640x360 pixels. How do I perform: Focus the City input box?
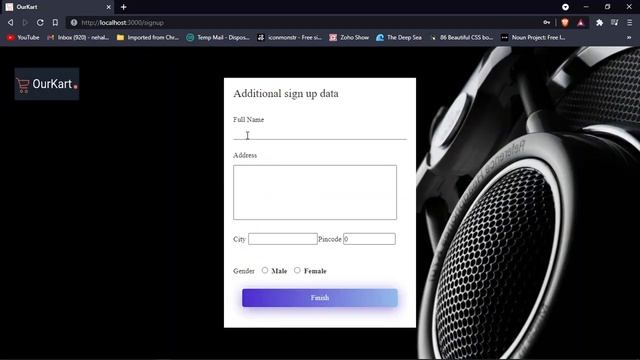(282, 239)
